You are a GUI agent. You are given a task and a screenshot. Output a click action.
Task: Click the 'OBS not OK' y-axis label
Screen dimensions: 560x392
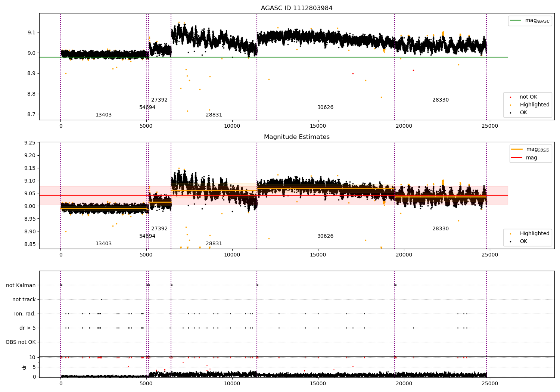coord(21,342)
